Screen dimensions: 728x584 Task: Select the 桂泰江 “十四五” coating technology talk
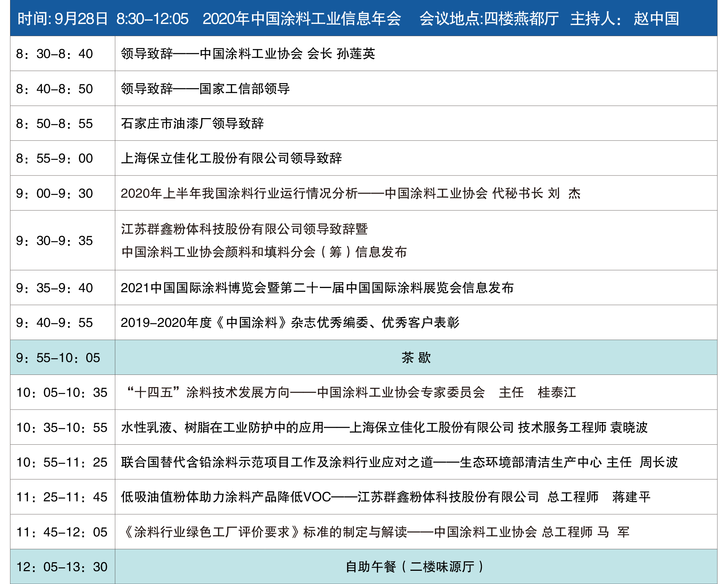[351, 393]
